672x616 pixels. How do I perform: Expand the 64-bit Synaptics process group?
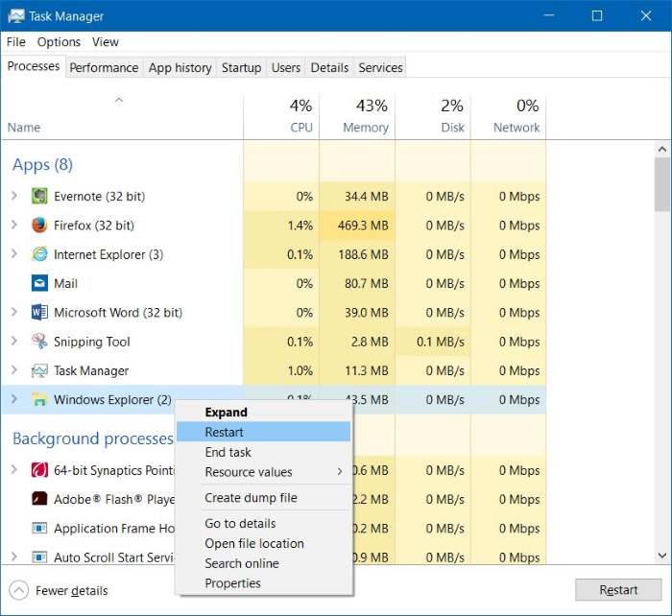(14, 470)
